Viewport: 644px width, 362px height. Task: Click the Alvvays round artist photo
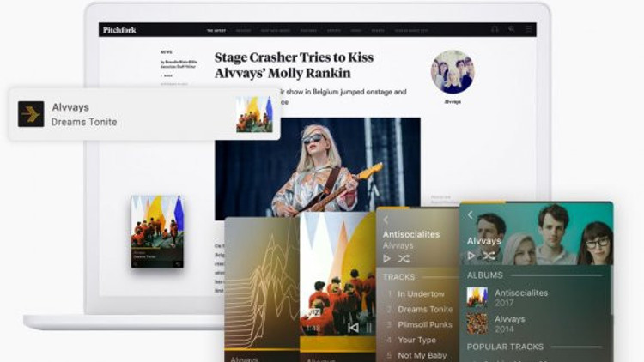[452, 71]
